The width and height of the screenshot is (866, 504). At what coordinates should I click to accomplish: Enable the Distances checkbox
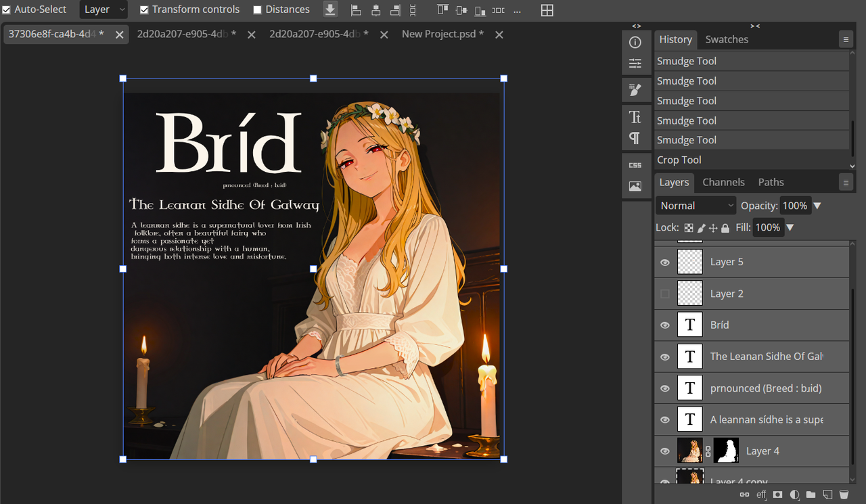(257, 9)
